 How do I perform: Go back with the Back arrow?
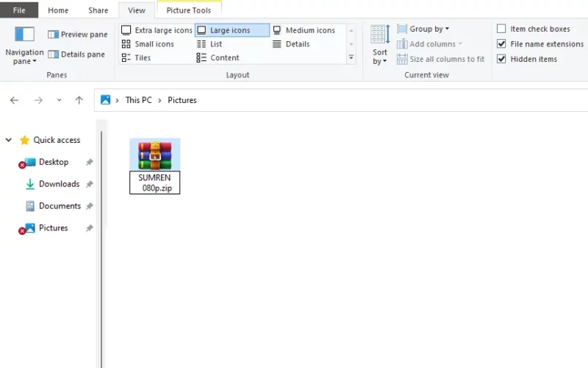pyautogui.click(x=14, y=100)
